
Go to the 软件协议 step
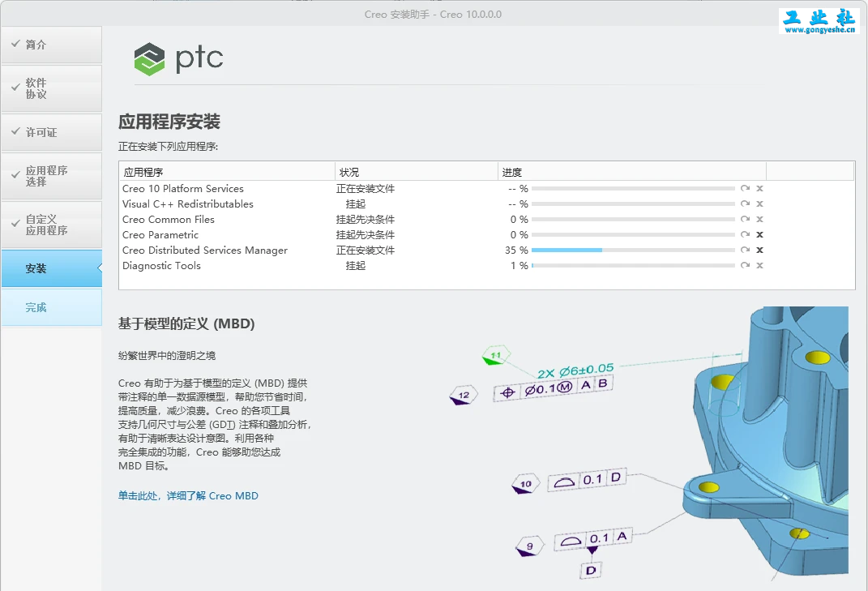click(x=52, y=88)
